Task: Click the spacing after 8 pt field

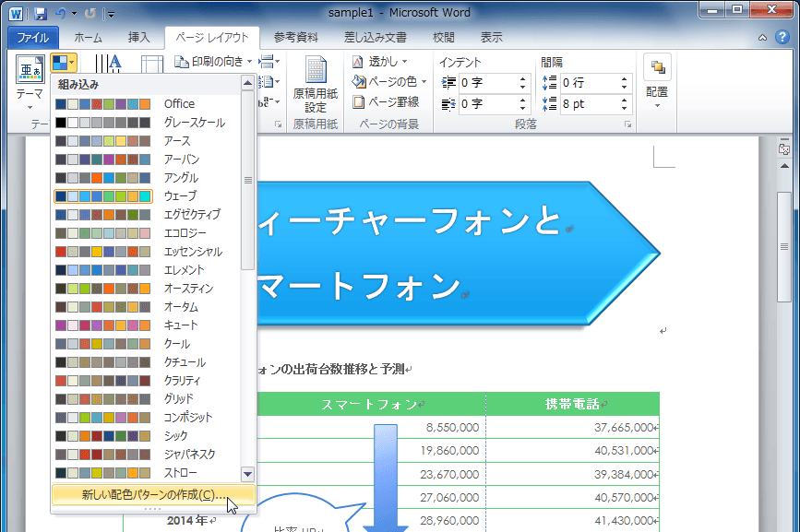Action: click(x=591, y=104)
